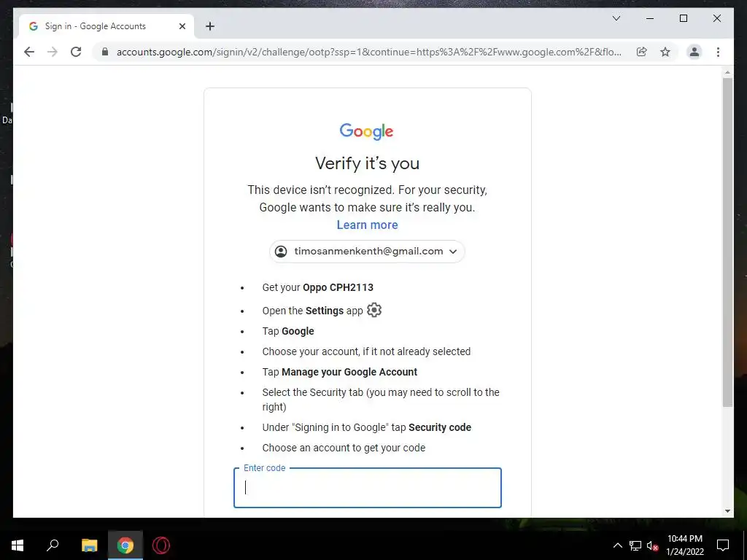Open File Explorer from taskbar
This screenshot has height=560, width=747.
(89, 545)
